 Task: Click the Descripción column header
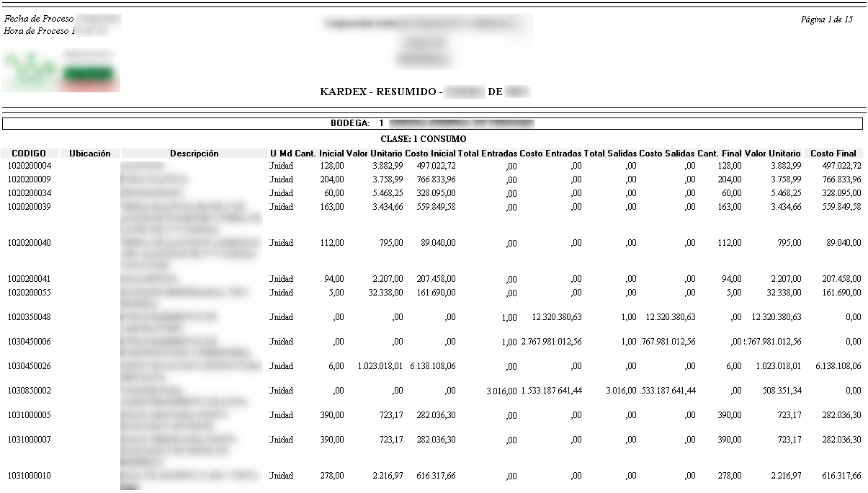(x=194, y=154)
